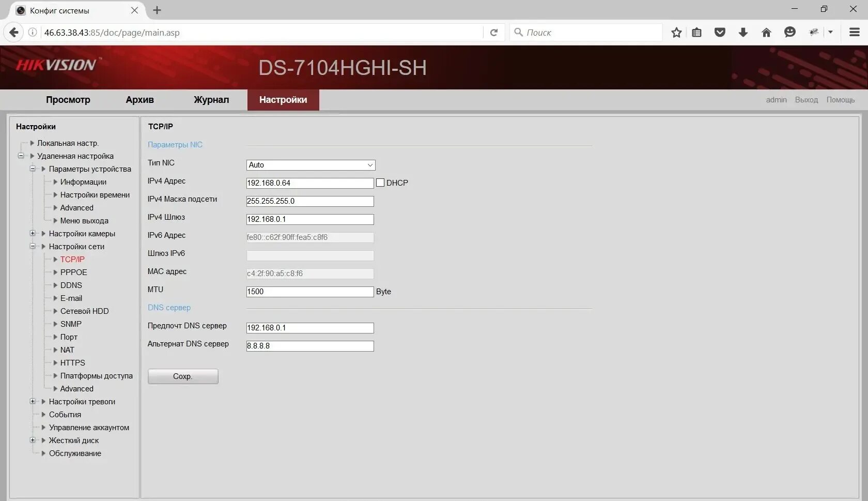Expand the Жесткий диск tree node
868x501 pixels.
(33, 440)
